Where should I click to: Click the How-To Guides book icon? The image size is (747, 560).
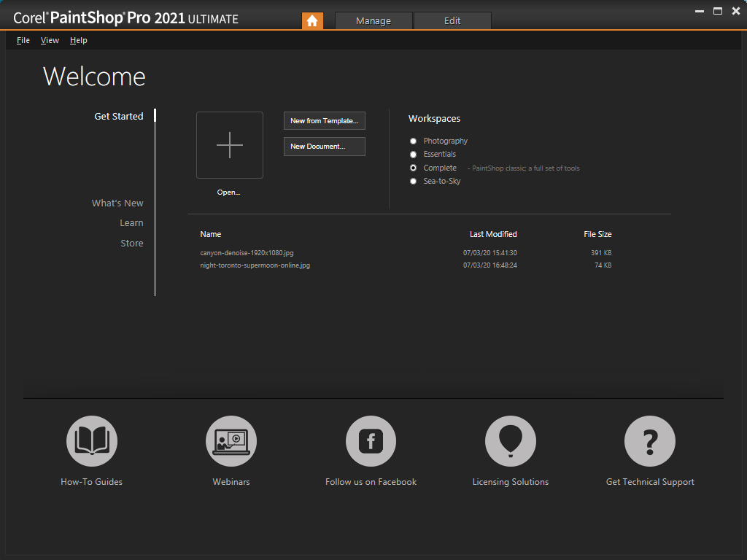tap(92, 441)
